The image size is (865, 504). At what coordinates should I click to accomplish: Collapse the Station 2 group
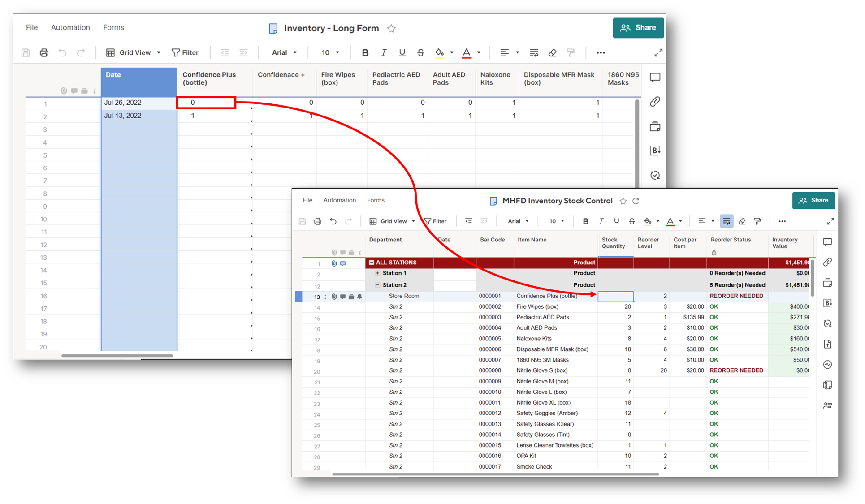378,285
